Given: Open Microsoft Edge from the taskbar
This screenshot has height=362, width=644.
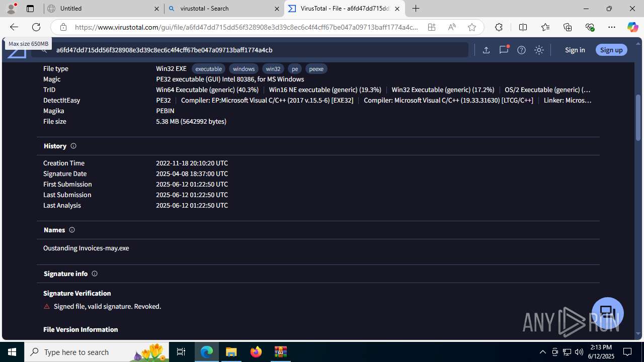Looking at the screenshot, I should pos(207,352).
